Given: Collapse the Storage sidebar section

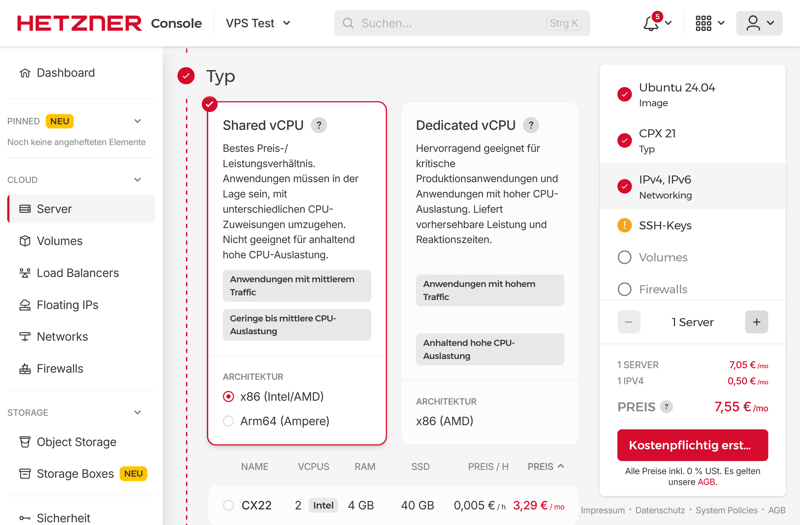Looking at the screenshot, I should (x=138, y=412).
